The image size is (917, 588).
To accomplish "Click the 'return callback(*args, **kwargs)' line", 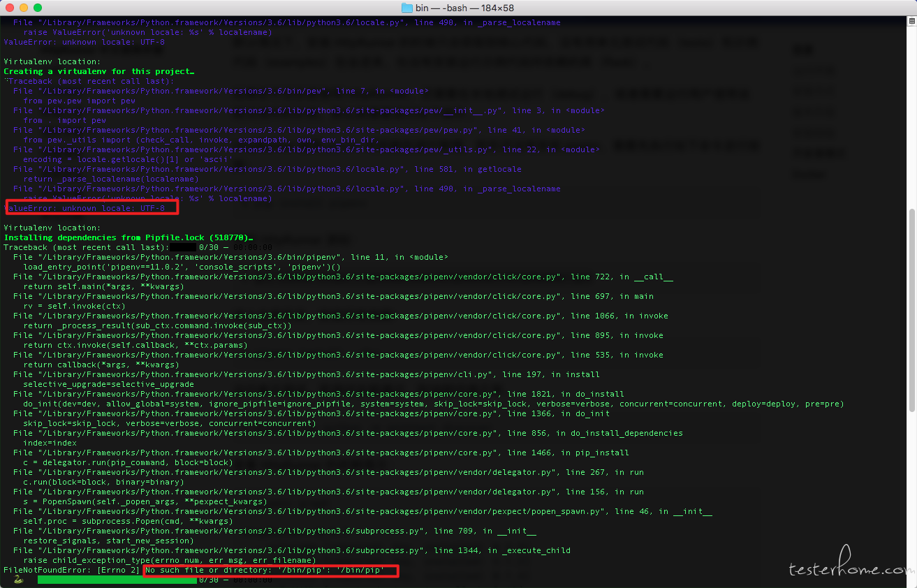I will (x=101, y=365).
